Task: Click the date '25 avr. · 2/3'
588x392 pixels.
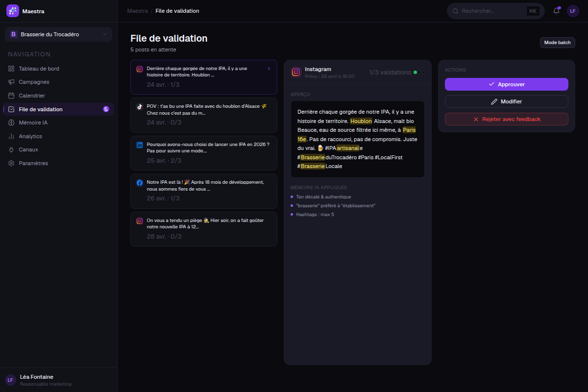Action: tap(163, 160)
